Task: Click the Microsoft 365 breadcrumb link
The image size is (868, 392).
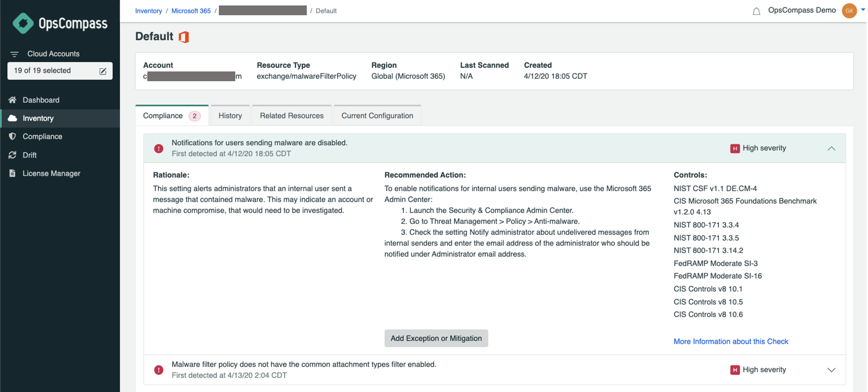Action: pos(191,11)
